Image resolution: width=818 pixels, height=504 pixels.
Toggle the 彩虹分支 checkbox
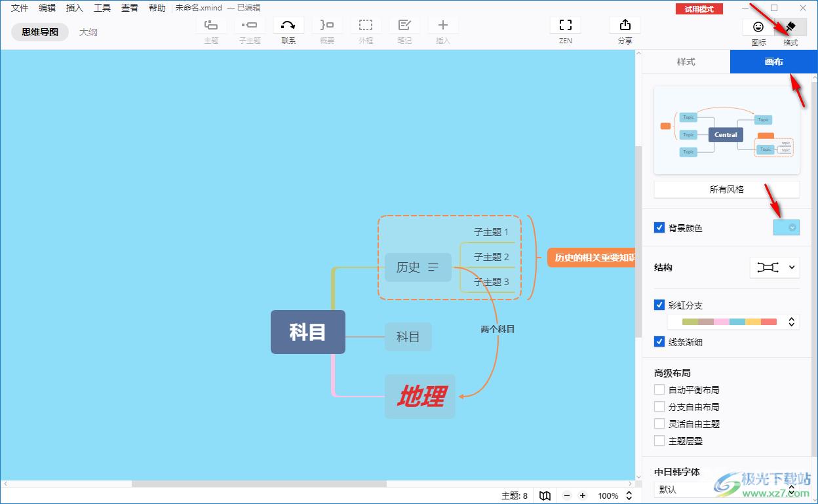(x=659, y=305)
